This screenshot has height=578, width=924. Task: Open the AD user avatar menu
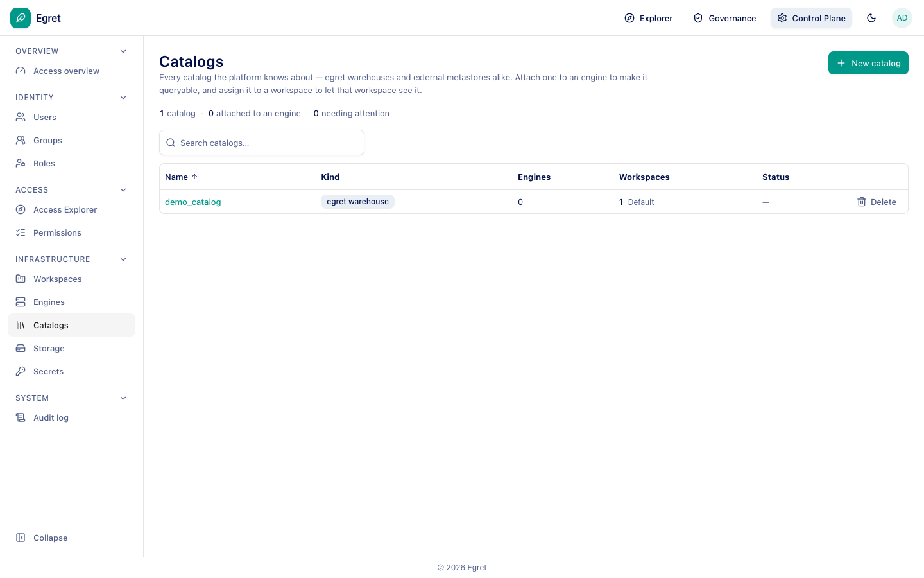(902, 18)
